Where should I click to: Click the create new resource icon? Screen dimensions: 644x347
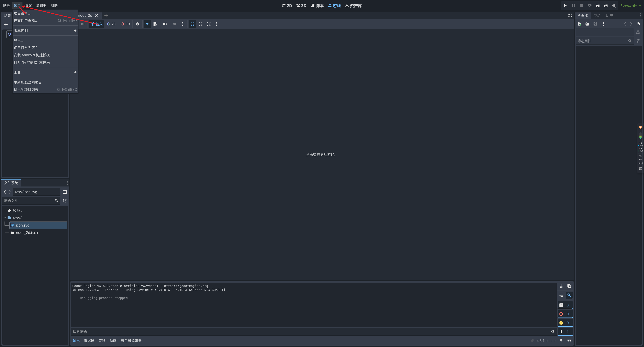(579, 24)
